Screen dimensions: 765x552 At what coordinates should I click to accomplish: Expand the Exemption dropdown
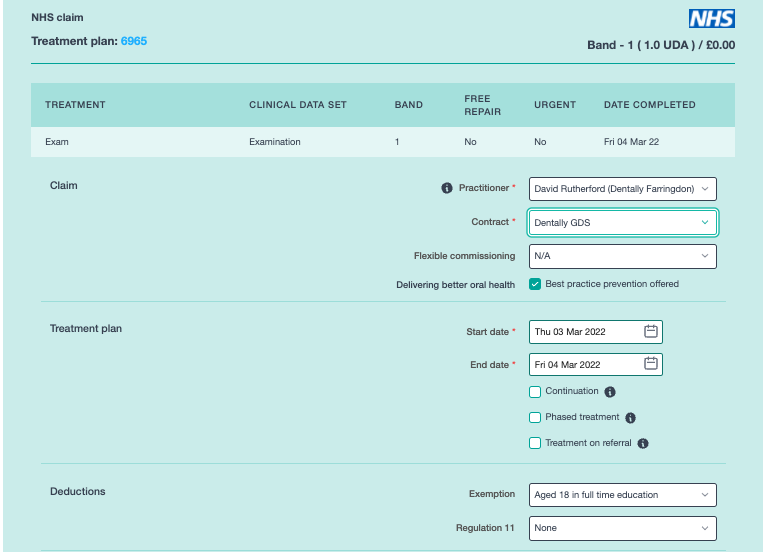pos(622,495)
